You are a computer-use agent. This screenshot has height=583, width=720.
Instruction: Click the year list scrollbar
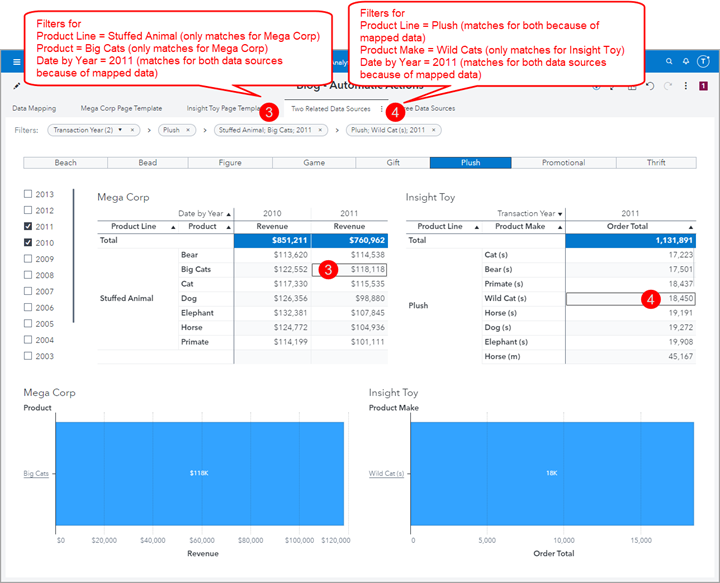73,256
